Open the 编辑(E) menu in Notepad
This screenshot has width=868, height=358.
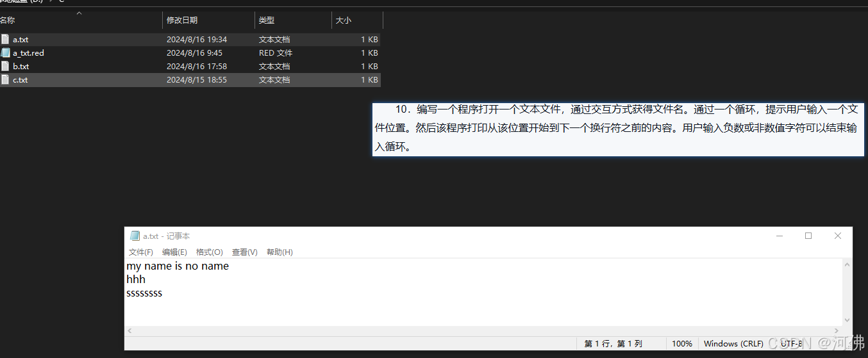click(174, 252)
